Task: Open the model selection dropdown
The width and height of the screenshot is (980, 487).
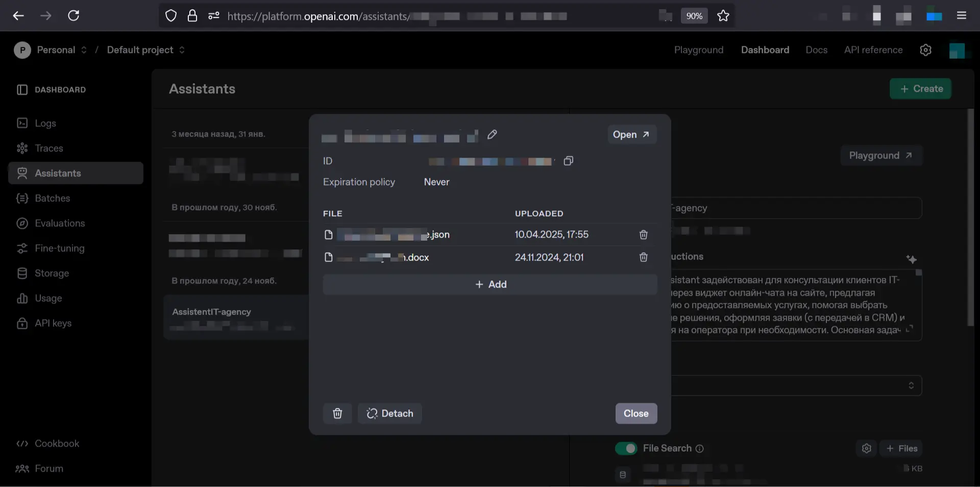Action: pyautogui.click(x=796, y=386)
